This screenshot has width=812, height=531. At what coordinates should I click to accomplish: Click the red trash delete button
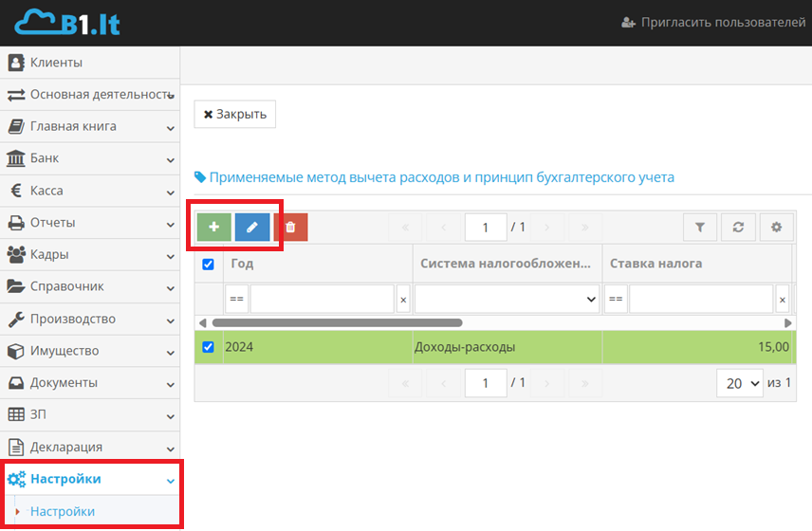tap(290, 227)
